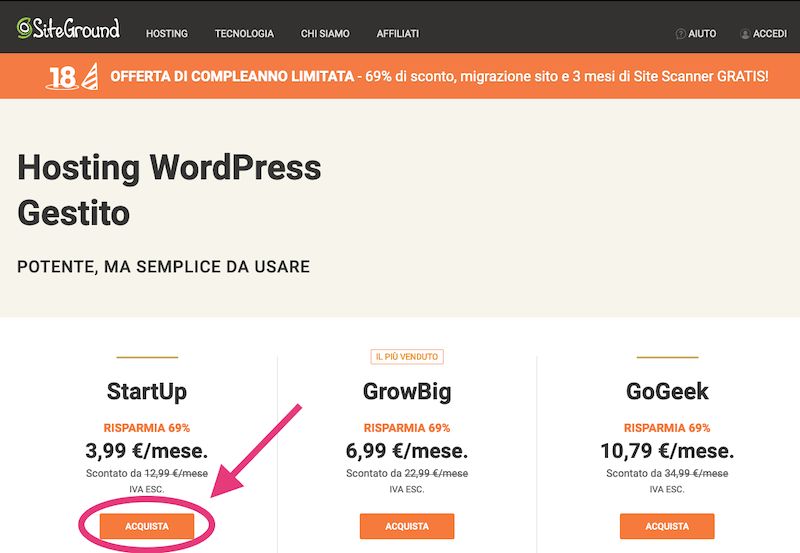Image resolution: width=800 pixels, height=553 pixels.
Task: Open the AIUTO help link
Action: tap(702, 34)
